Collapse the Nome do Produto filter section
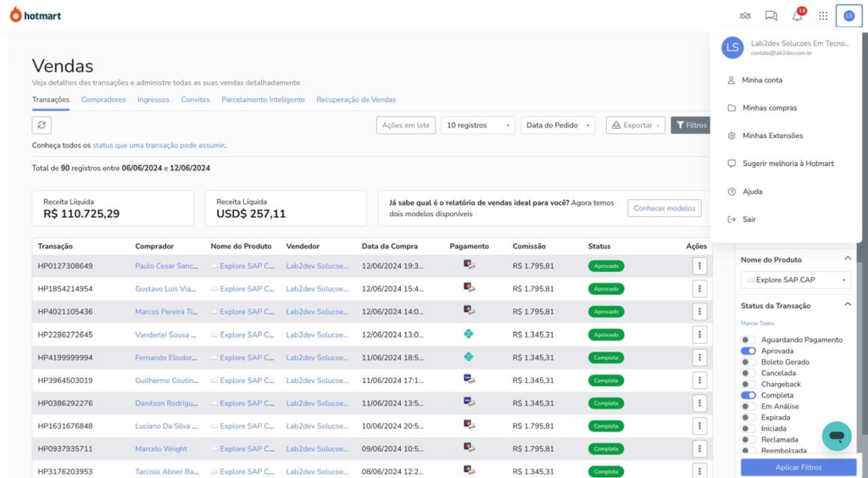The image size is (868, 478). [x=848, y=258]
